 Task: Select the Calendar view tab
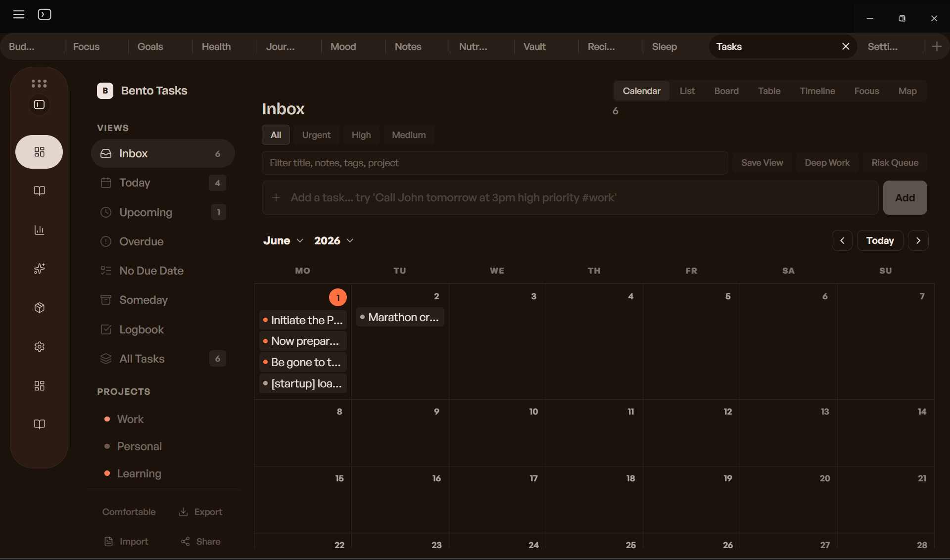(642, 91)
